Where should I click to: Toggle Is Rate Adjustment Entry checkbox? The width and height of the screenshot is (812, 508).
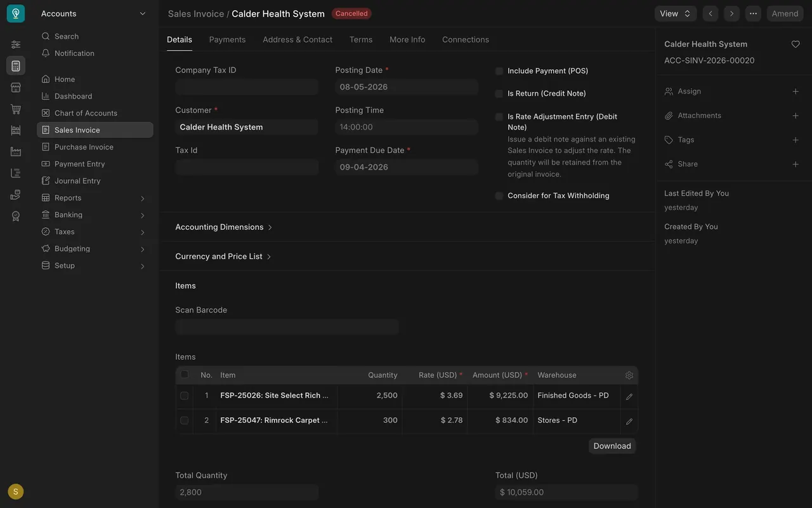(499, 117)
